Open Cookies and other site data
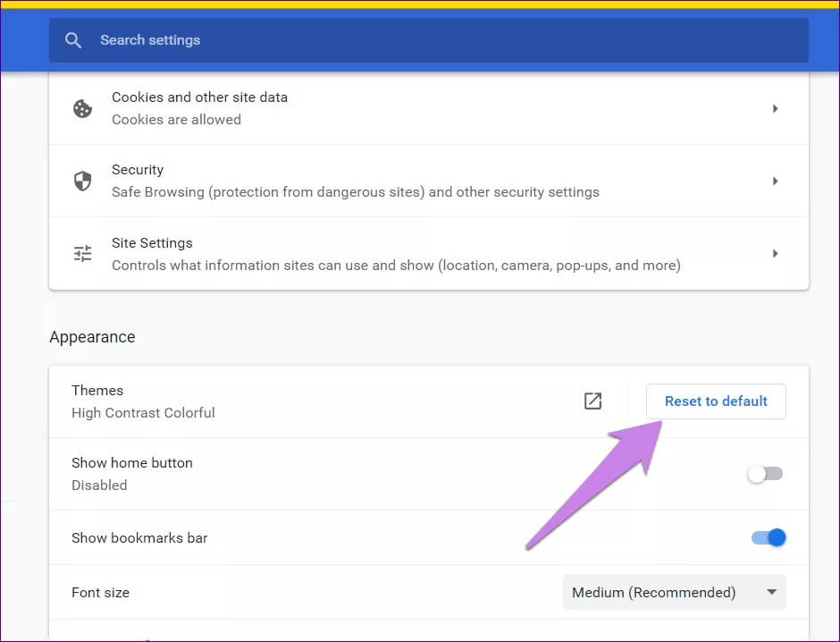 [x=199, y=97]
